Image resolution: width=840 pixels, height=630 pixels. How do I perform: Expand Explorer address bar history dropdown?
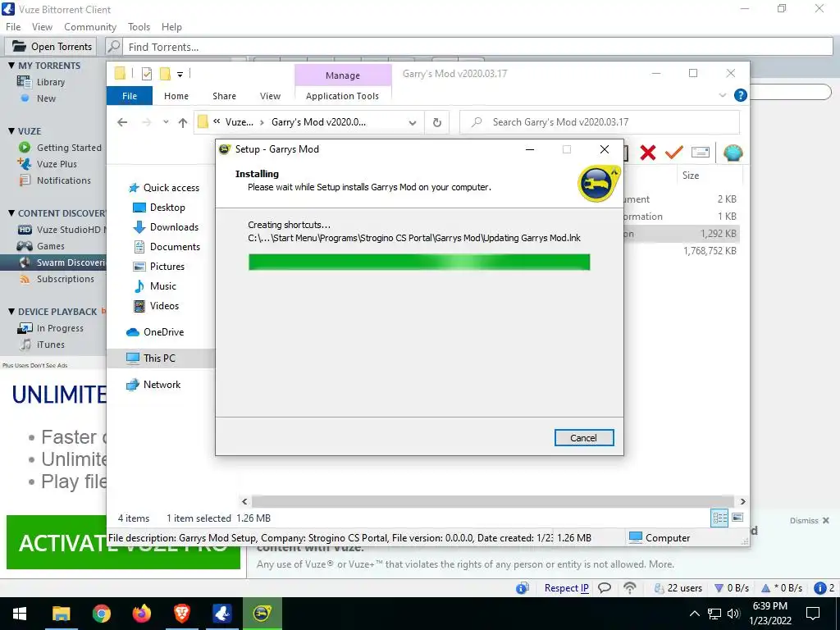413,123
